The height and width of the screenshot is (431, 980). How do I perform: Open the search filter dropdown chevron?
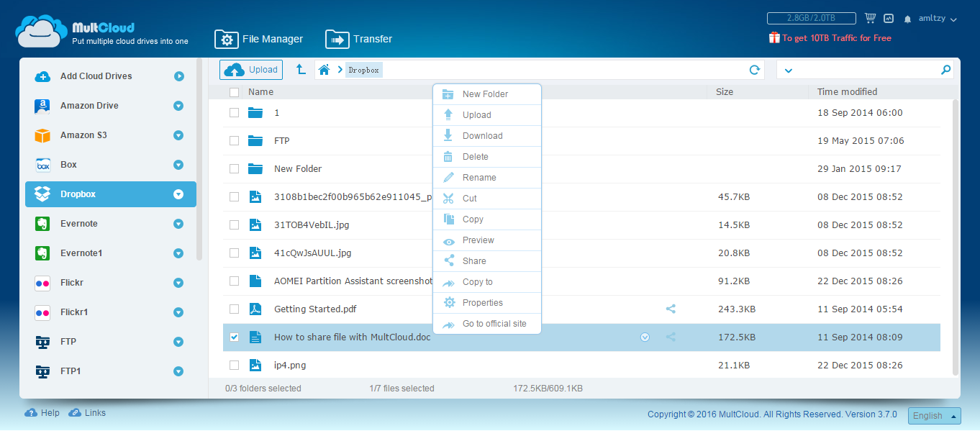[788, 71]
